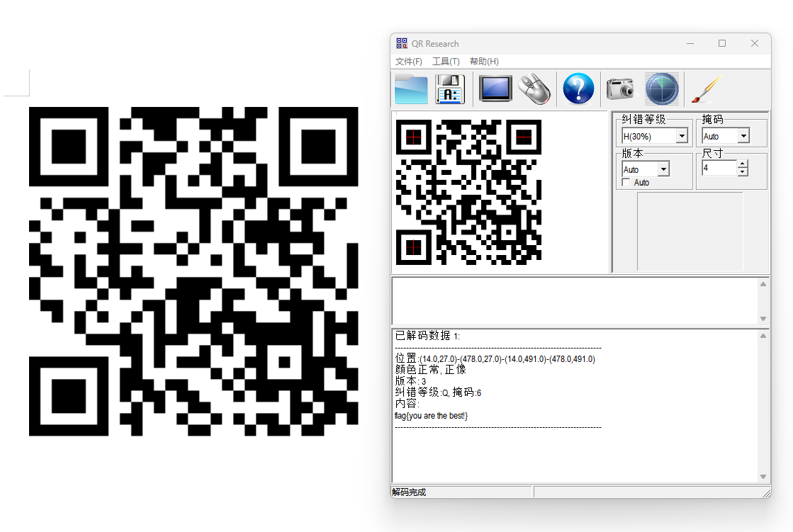
Task: Click the 纠错等级:Q, 掩码:6 line
Action: point(438,392)
